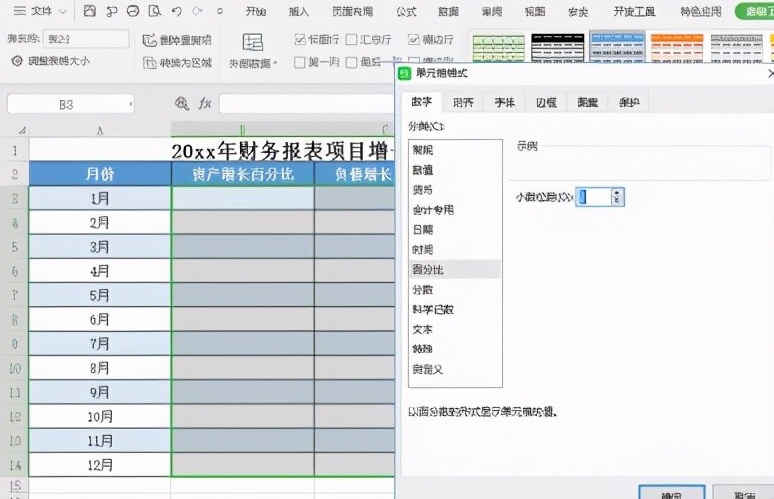Click the save icon next to the 文件 menu
Viewport: 774px width, 499px height.
[90, 12]
